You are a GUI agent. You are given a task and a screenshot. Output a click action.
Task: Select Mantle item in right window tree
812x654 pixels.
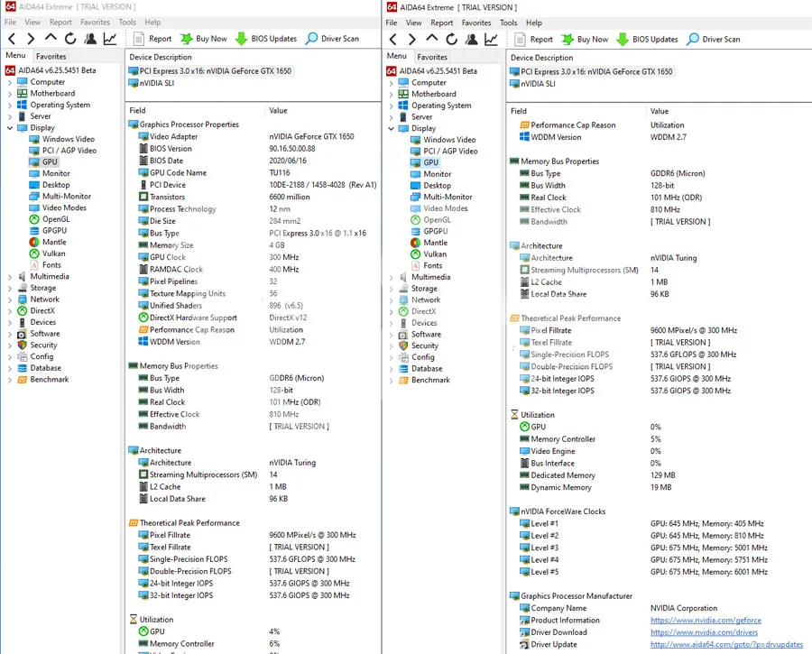coord(429,243)
